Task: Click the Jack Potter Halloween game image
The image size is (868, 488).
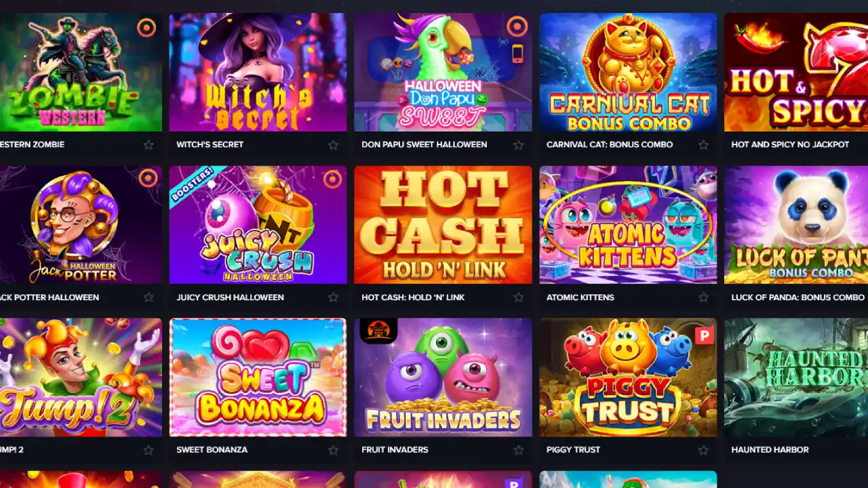Action: tap(81, 224)
